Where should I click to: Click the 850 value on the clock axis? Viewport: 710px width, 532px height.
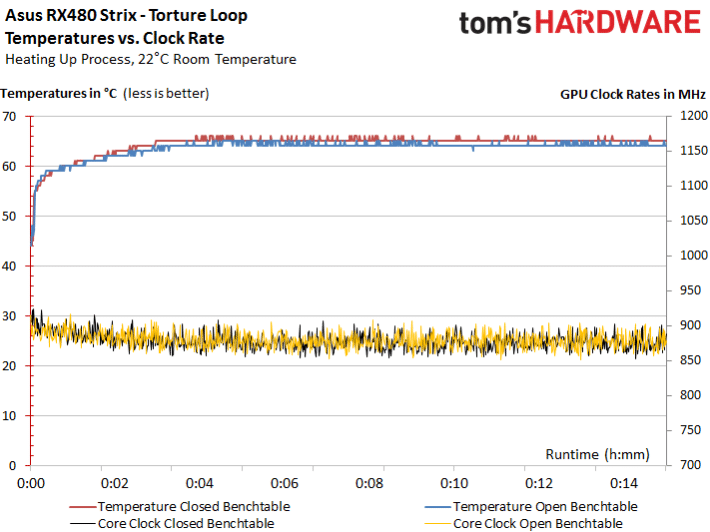point(690,360)
